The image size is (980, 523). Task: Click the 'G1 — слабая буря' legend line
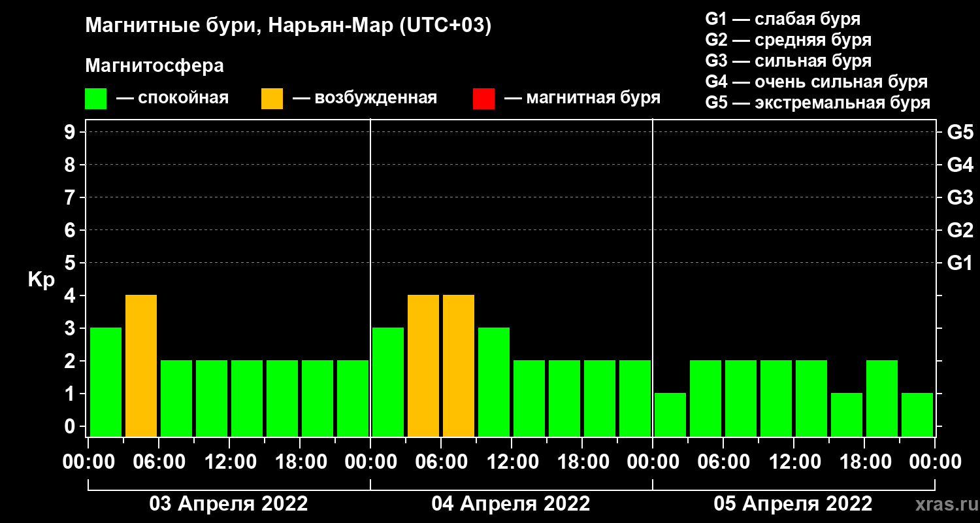(x=783, y=18)
